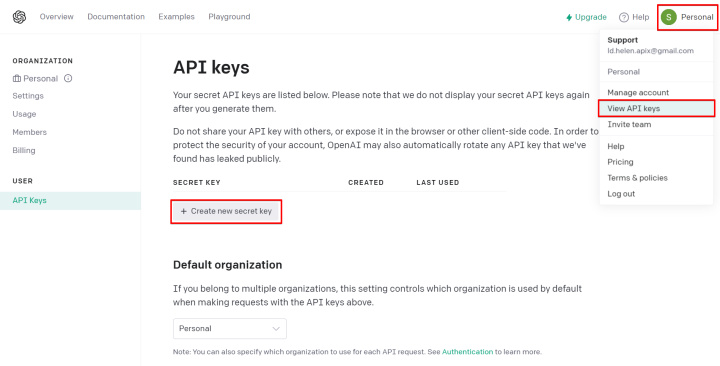Viewport: 720px width, 366px height.
Task: Click the info icon beside Personal organization
Action: coord(68,79)
